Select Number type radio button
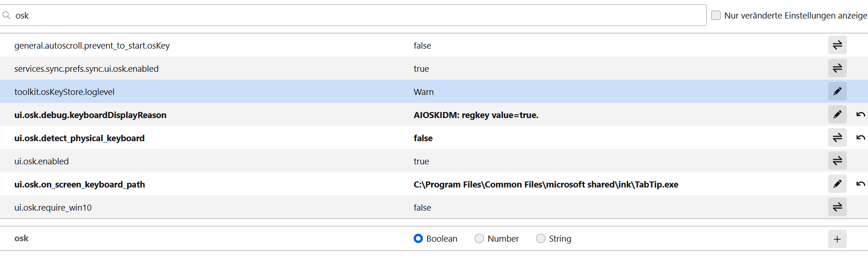The width and height of the screenshot is (868, 262). click(479, 238)
